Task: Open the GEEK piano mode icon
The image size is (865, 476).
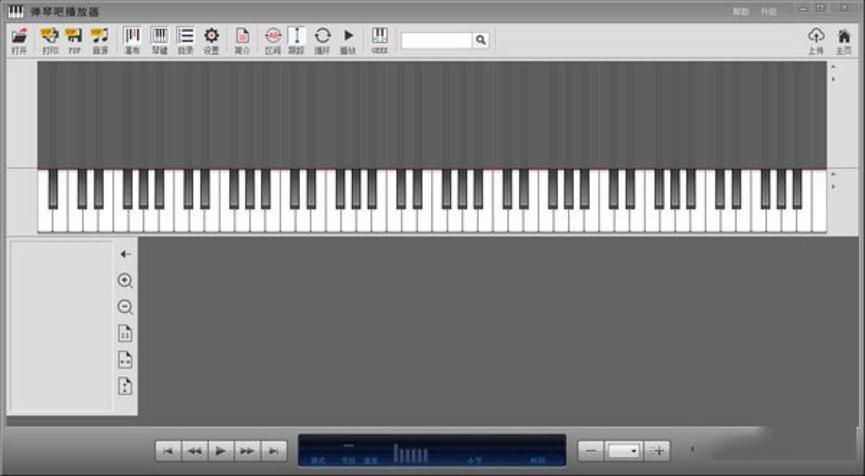Action: [380, 41]
